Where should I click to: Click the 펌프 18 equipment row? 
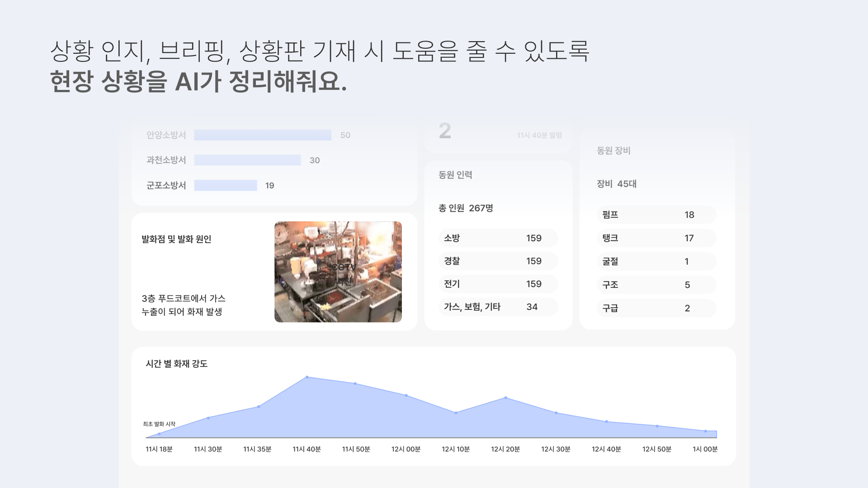click(x=656, y=215)
